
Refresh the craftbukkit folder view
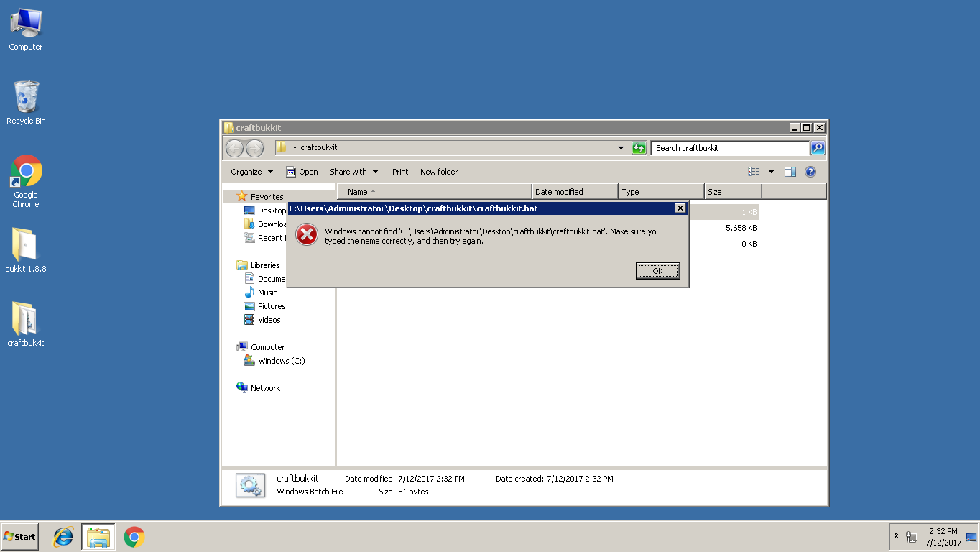tap(639, 148)
